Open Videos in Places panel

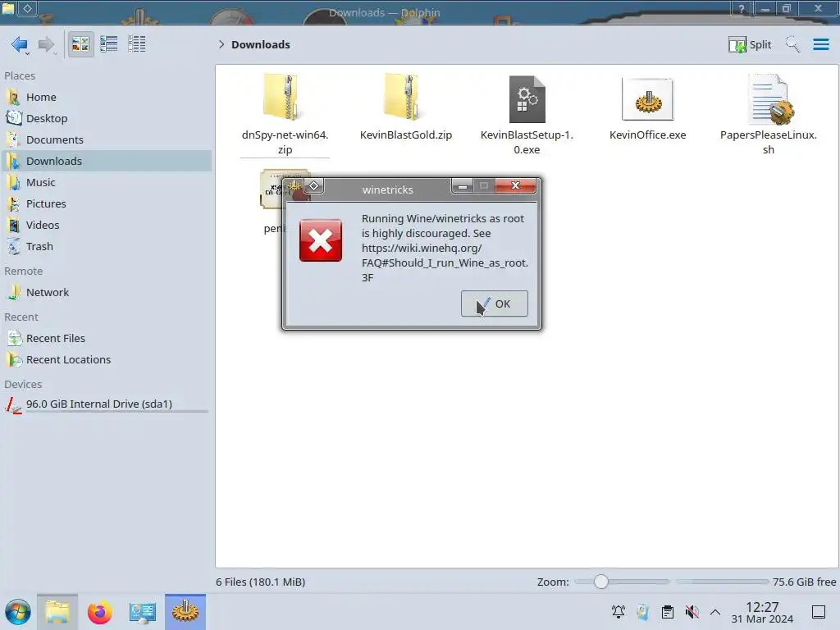107,226
